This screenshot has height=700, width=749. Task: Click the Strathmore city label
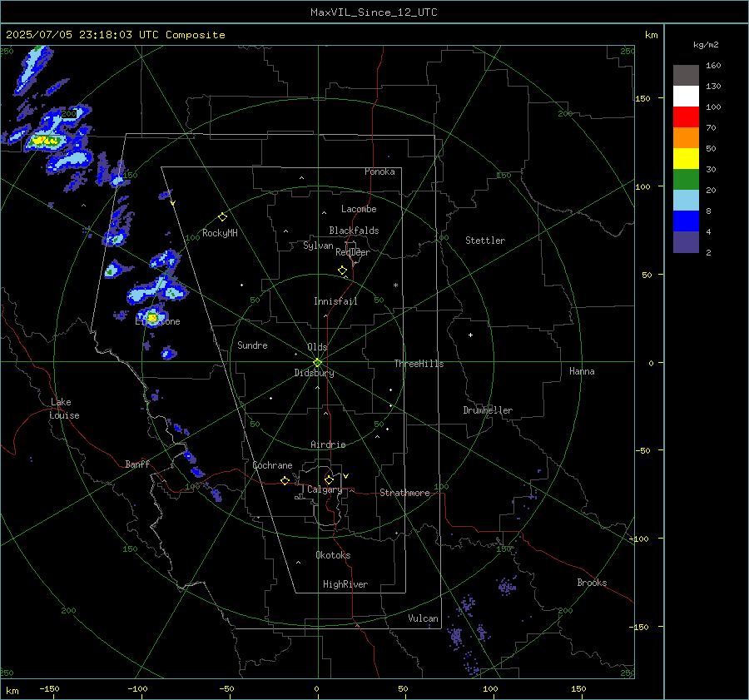(404, 493)
